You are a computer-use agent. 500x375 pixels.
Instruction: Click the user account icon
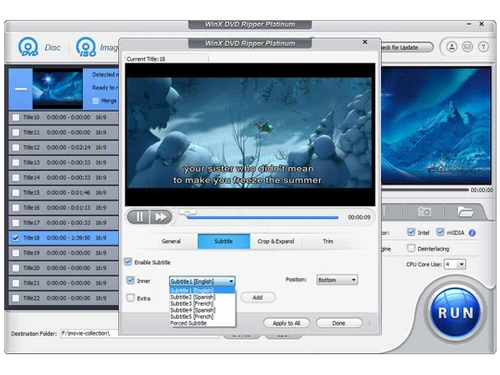click(x=452, y=47)
